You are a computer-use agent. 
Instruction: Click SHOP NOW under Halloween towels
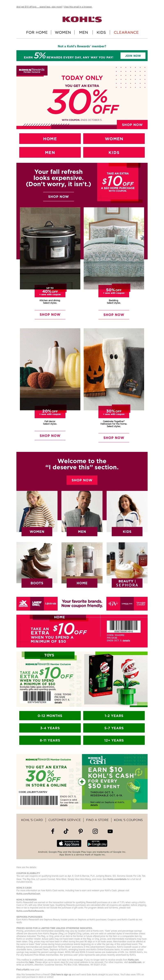(x=114, y=438)
